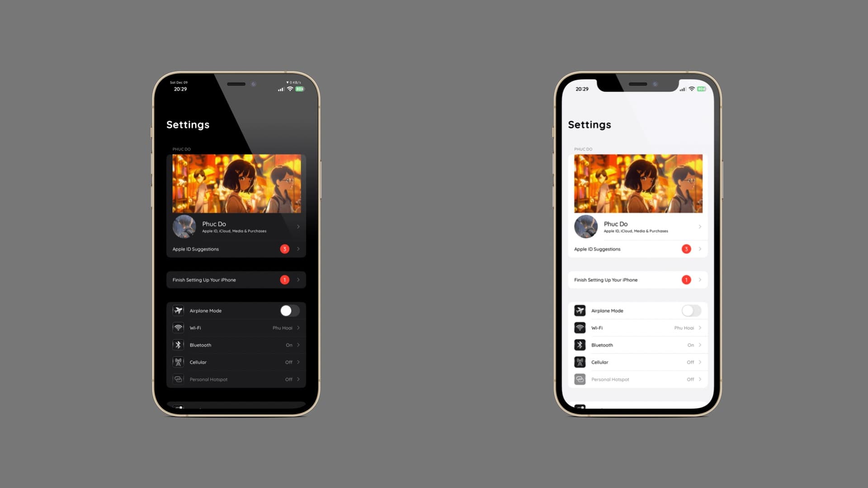This screenshot has width=868, height=488.
Task: Open Phuc Do Apple ID profile
Action: tap(236, 226)
